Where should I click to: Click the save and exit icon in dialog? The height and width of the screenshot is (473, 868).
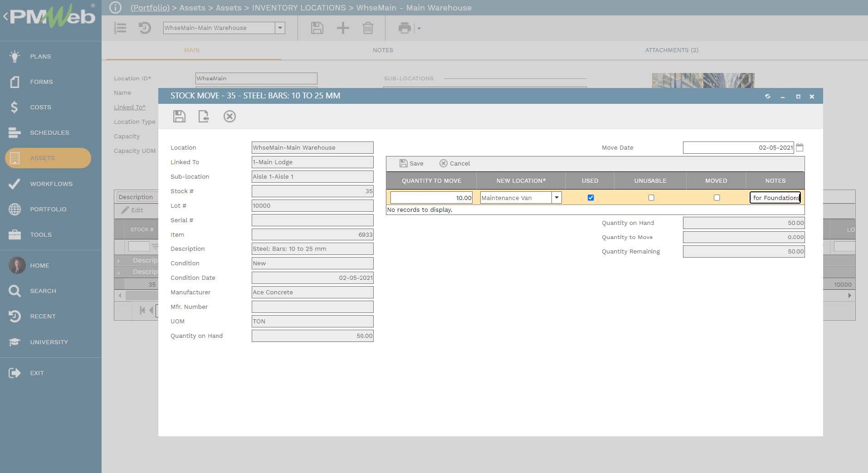click(x=204, y=117)
